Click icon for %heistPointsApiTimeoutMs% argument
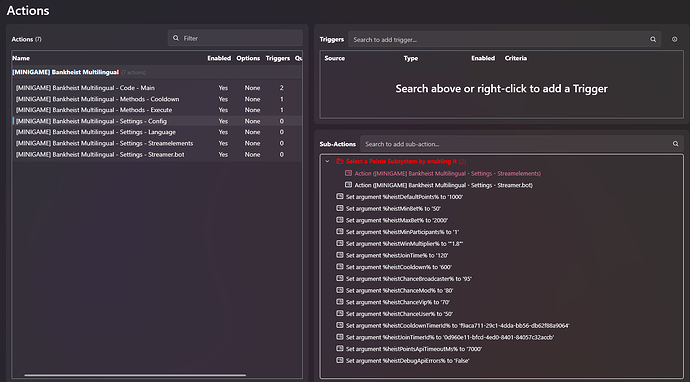The width and height of the screenshot is (690, 382). click(x=340, y=349)
